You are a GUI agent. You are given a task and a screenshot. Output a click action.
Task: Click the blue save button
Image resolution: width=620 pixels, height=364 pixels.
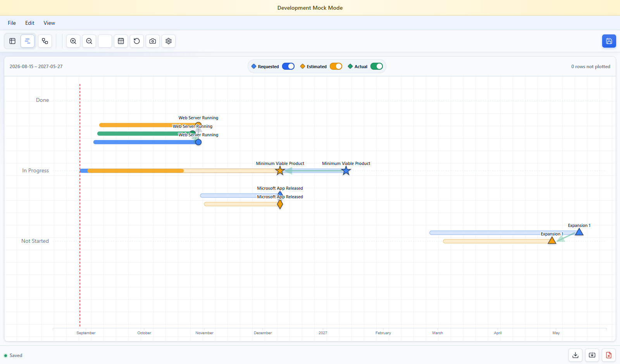point(609,41)
